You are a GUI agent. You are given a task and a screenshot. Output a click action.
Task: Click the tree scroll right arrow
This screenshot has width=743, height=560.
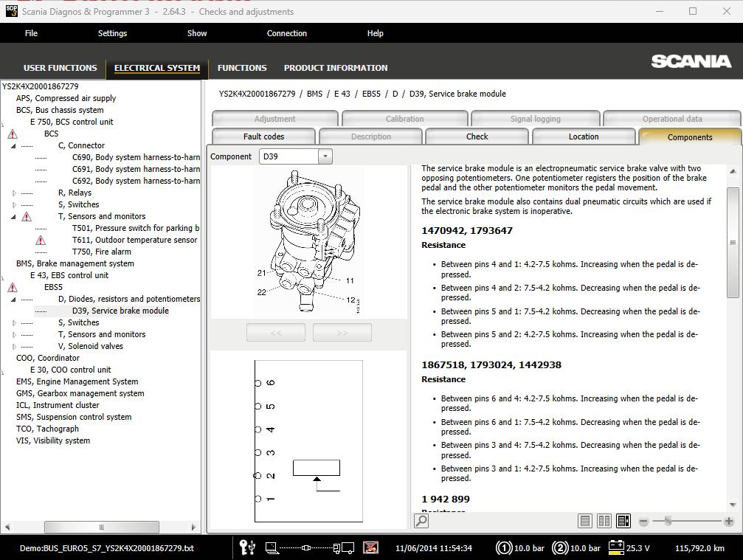pos(193,527)
